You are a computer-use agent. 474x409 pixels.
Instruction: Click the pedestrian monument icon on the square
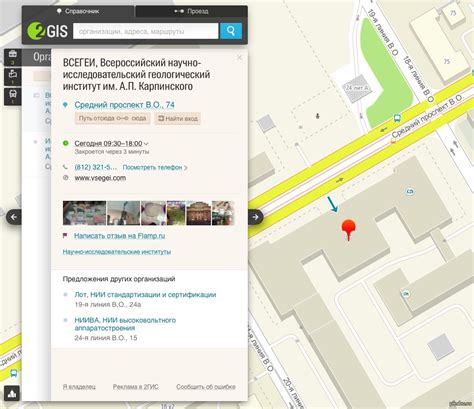coord(318,116)
